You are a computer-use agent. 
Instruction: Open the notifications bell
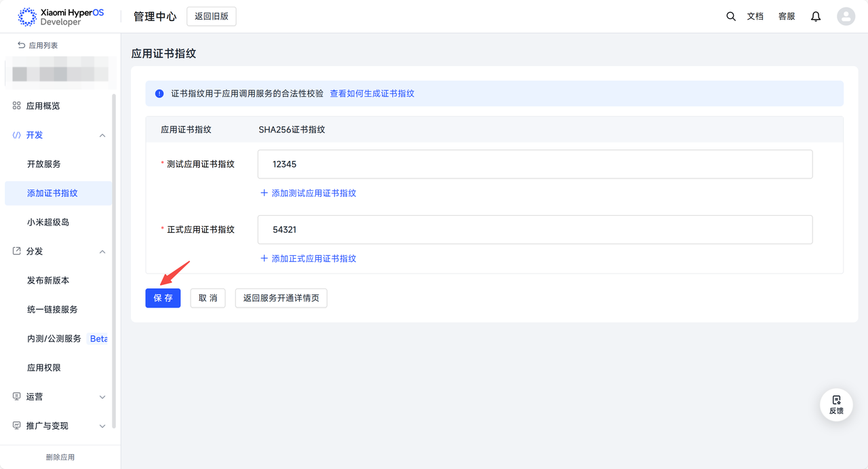816,16
